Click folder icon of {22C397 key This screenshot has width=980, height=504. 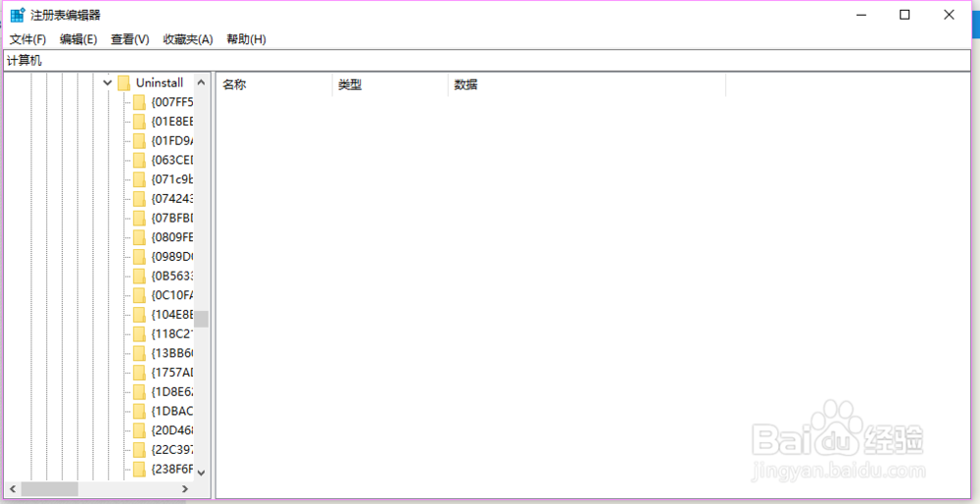[139, 450]
